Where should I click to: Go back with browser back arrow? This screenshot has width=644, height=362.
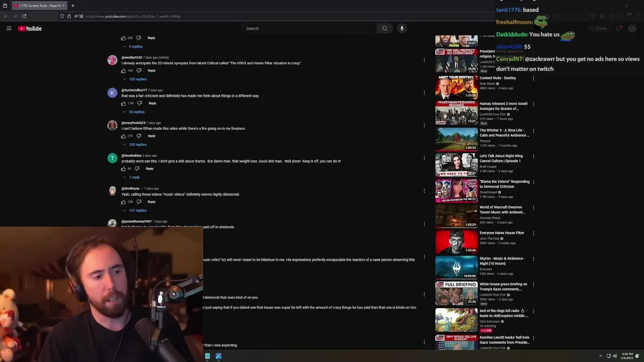click(x=6, y=16)
